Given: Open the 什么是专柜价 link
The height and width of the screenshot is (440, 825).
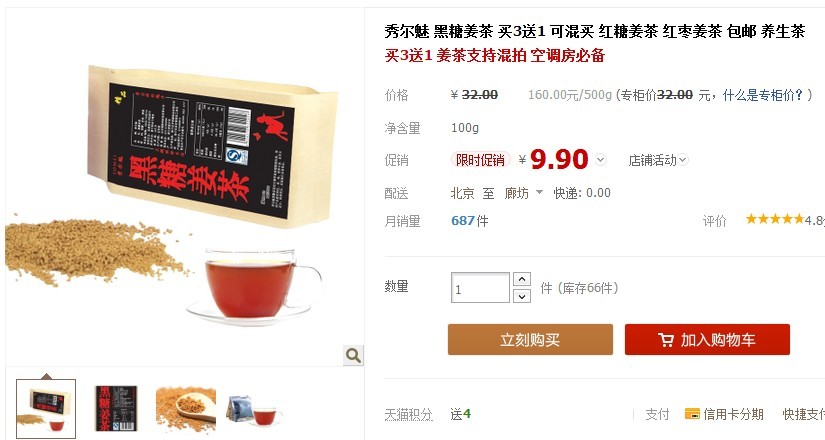Looking at the screenshot, I should (x=763, y=95).
